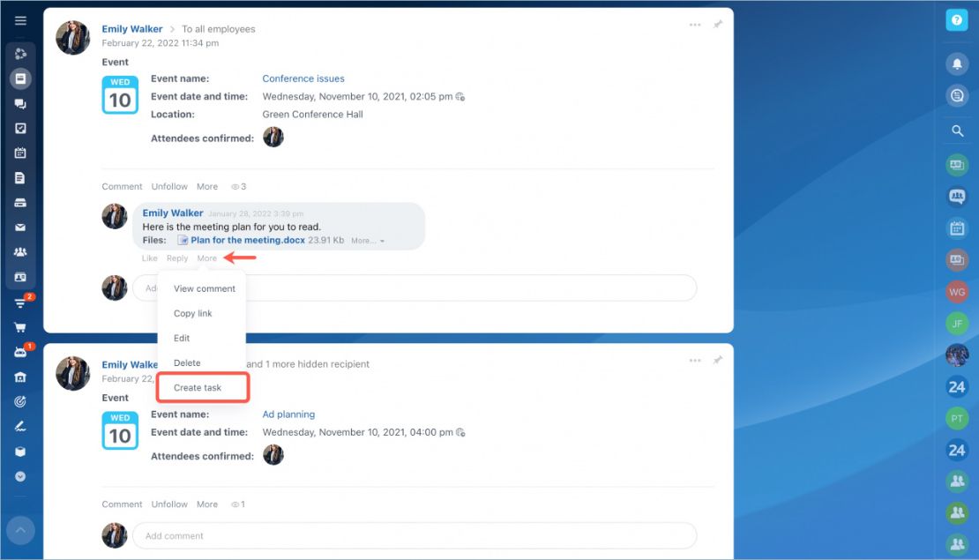This screenshot has height=560, width=979.
Task: Click the attendee avatar in the Conference issues event
Action: tap(273, 137)
